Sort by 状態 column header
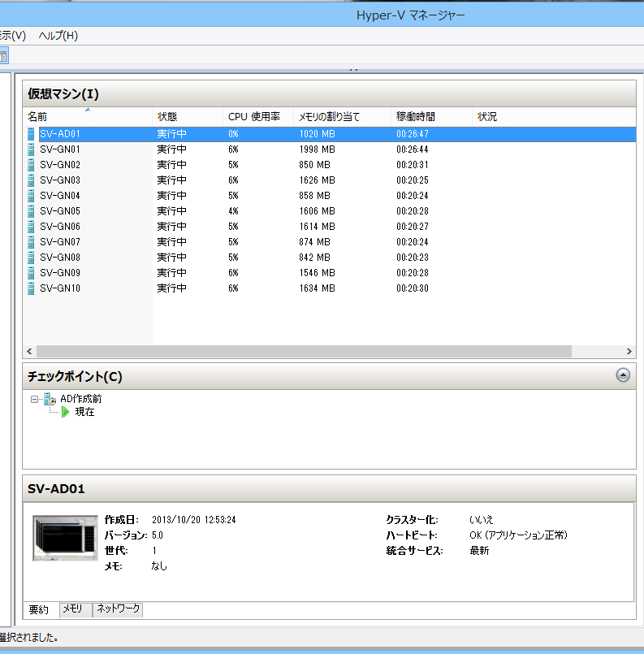This screenshot has height=654, width=644. point(188,117)
